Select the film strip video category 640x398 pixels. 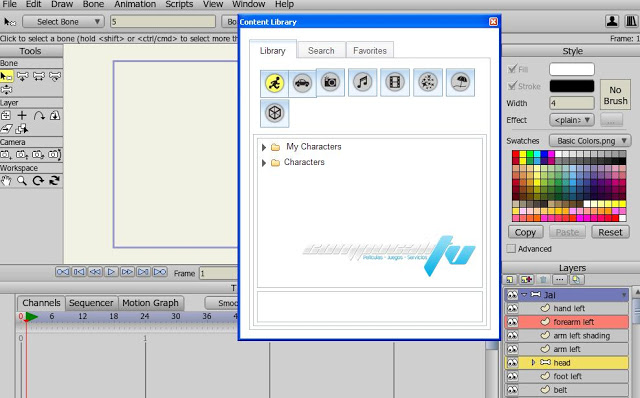click(x=395, y=82)
